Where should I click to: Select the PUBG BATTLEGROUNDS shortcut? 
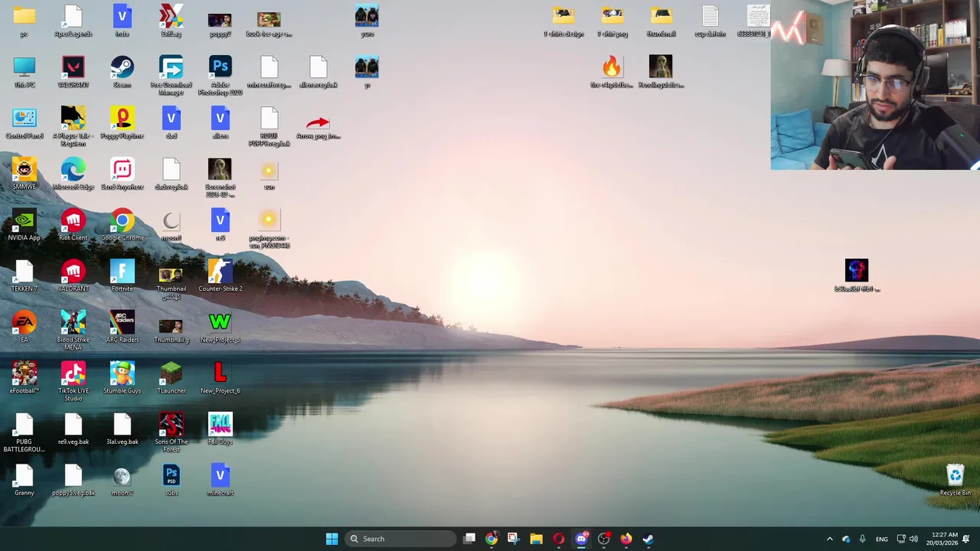tap(24, 432)
